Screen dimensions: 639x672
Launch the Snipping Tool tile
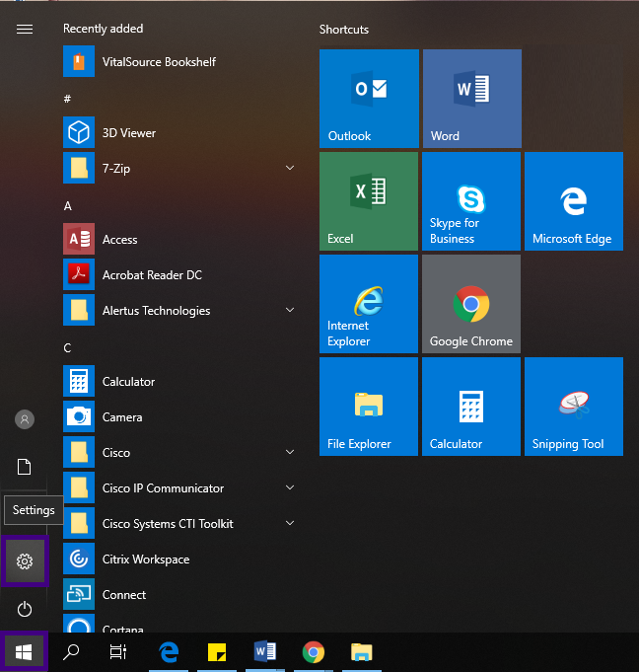[574, 407]
